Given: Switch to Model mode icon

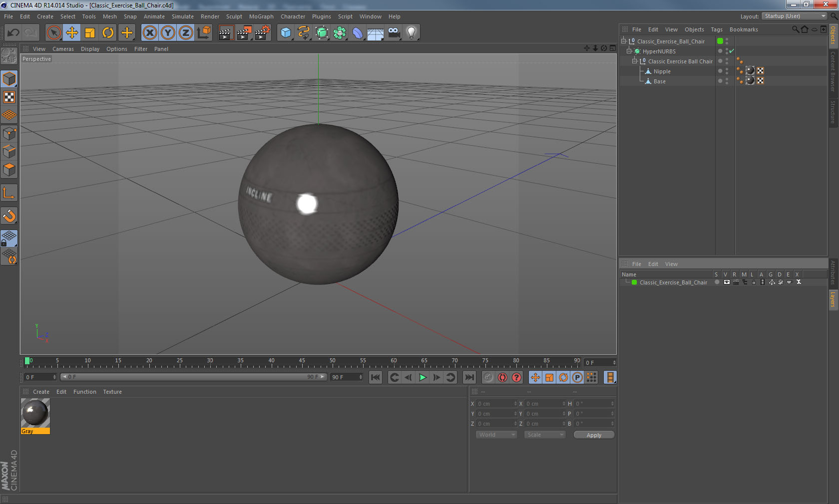Looking at the screenshot, I should pyautogui.click(x=9, y=79).
